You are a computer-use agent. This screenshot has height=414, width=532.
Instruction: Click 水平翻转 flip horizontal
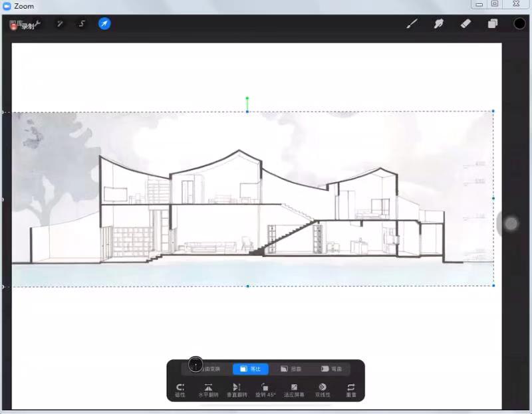coord(208,390)
